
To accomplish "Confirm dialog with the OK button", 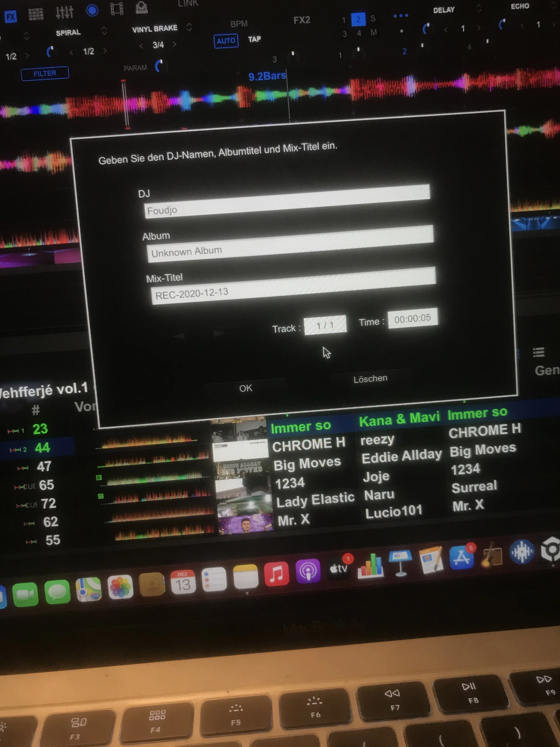I will pos(245,388).
